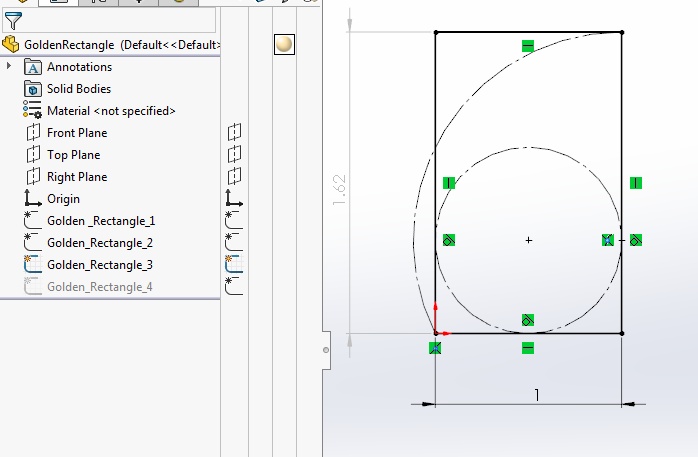
Task: Click the appearance sphere swatch in display pane
Action: 284,44
